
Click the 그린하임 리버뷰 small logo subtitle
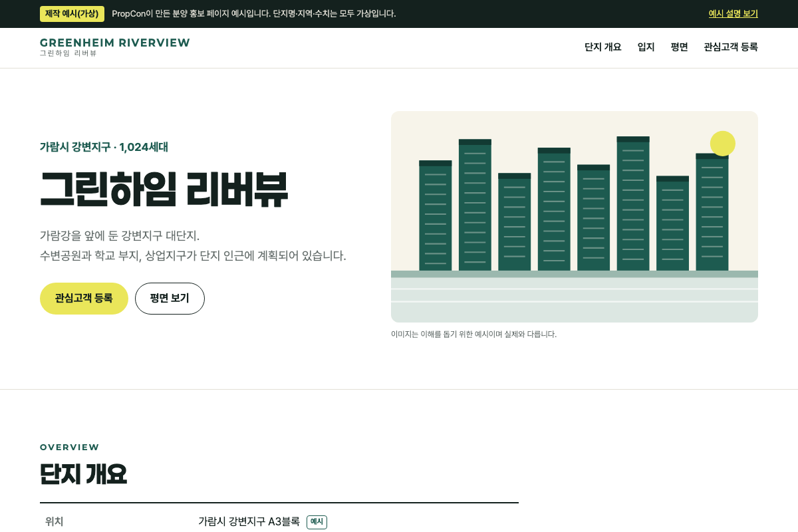68,53
